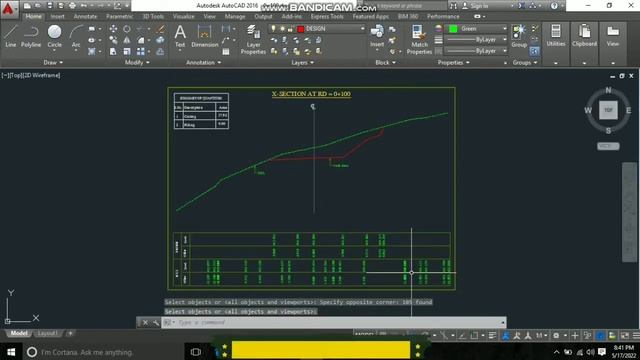Open the Group tool

(519, 36)
